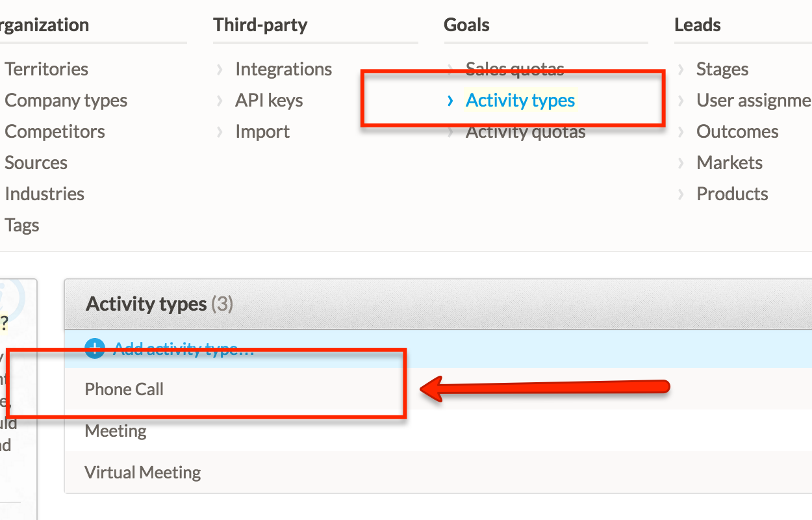This screenshot has width=812, height=520.
Task: Open the Markets settings under Leads
Action: pyautogui.click(x=730, y=162)
